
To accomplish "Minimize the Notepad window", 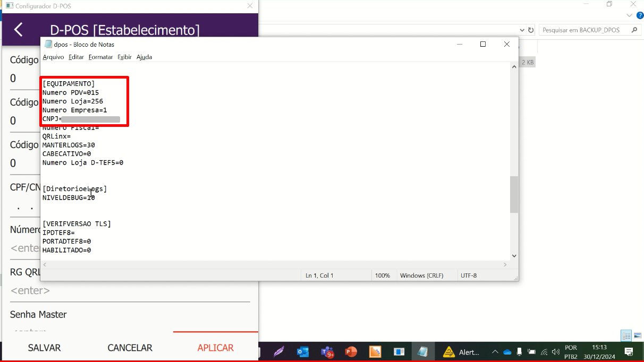I will (x=459, y=44).
